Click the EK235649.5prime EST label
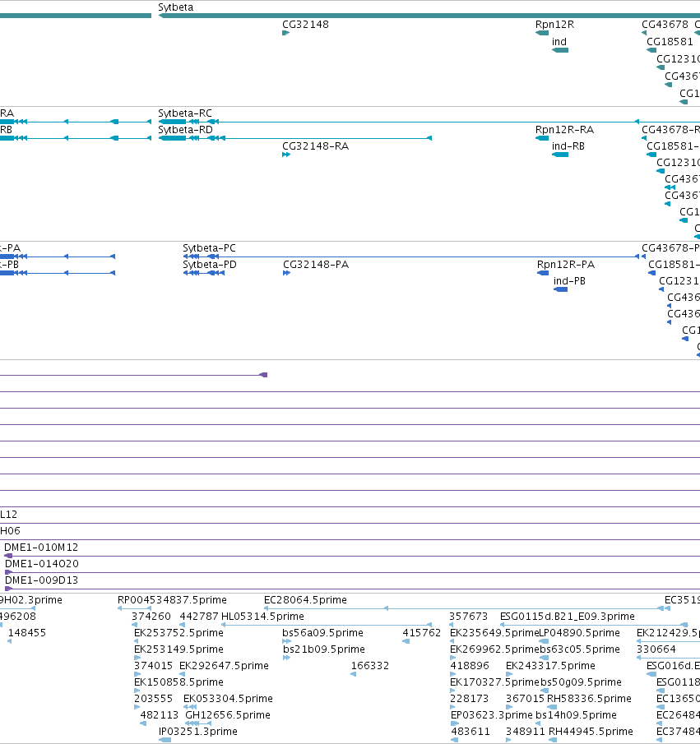Viewport: 700px width, 744px height. [x=494, y=633]
